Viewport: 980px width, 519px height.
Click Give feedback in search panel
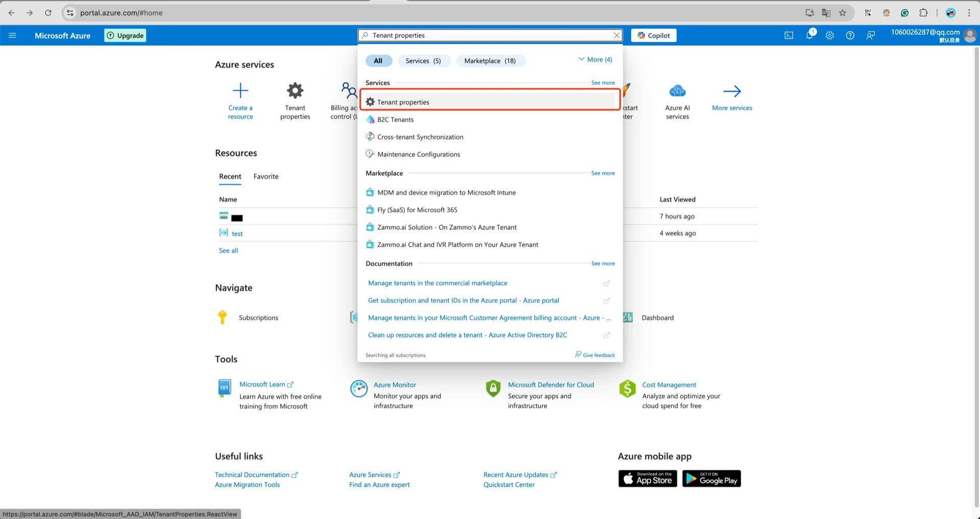[x=595, y=355]
